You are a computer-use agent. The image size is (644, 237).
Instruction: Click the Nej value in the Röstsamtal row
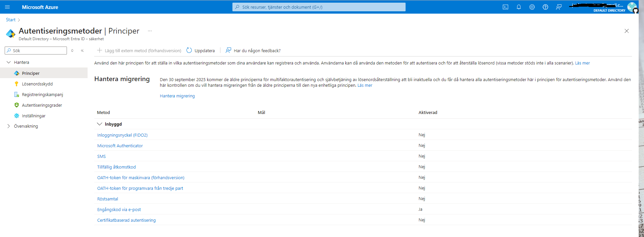pos(422,198)
